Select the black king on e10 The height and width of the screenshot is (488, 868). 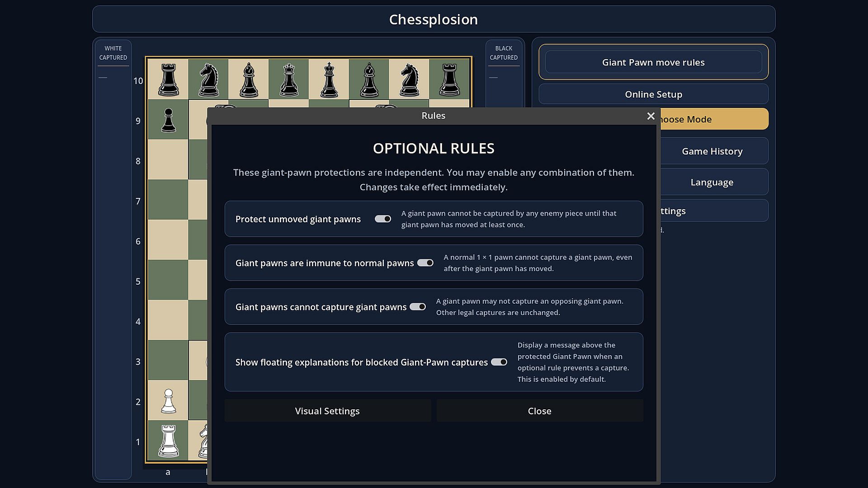pyautogui.click(x=329, y=80)
